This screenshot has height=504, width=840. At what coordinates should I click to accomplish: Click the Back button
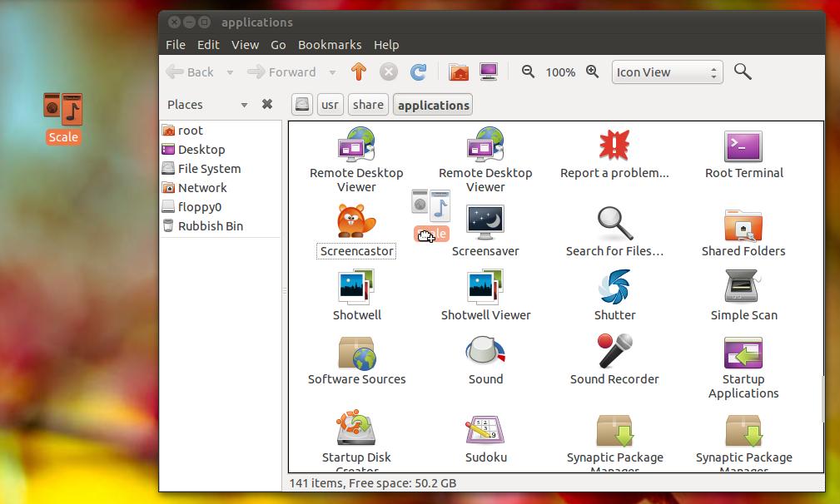[190, 72]
